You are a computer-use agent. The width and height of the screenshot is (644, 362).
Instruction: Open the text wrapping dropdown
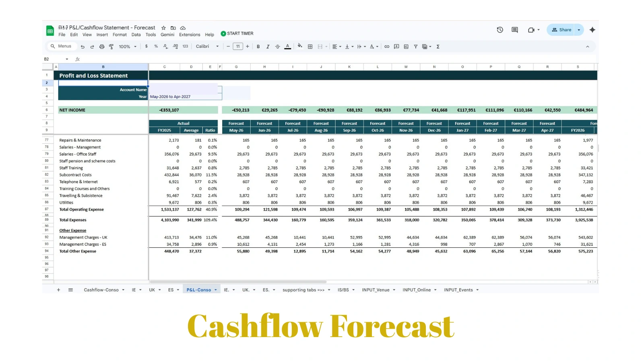tap(361, 47)
